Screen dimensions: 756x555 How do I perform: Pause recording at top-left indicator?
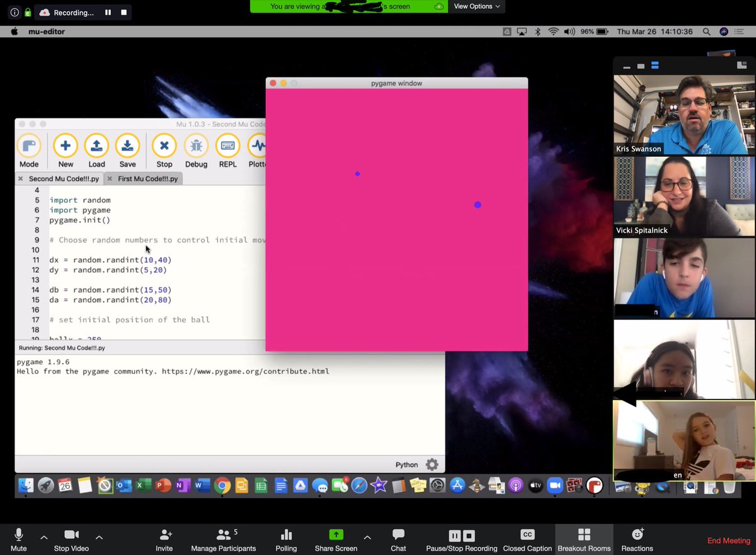tap(108, 12)
